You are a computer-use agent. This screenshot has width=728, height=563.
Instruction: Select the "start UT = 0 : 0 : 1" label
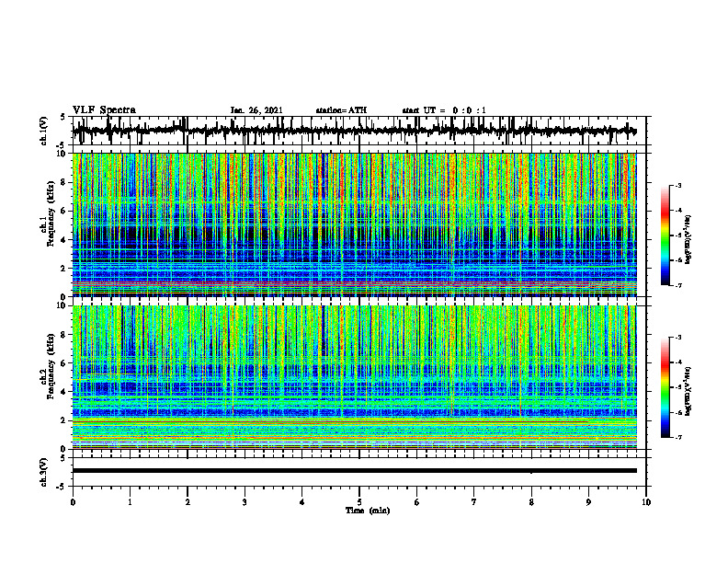click(444, 110)
